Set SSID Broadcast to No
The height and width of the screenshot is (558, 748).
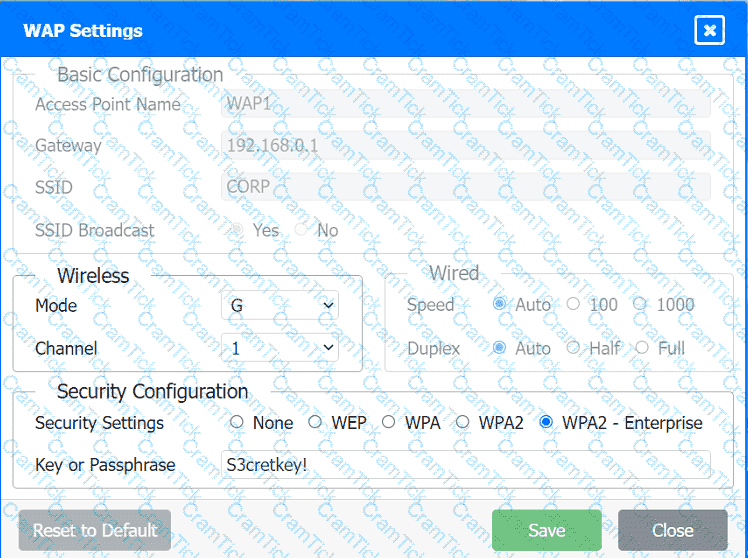pyautogui.click(x=301, y=230)
